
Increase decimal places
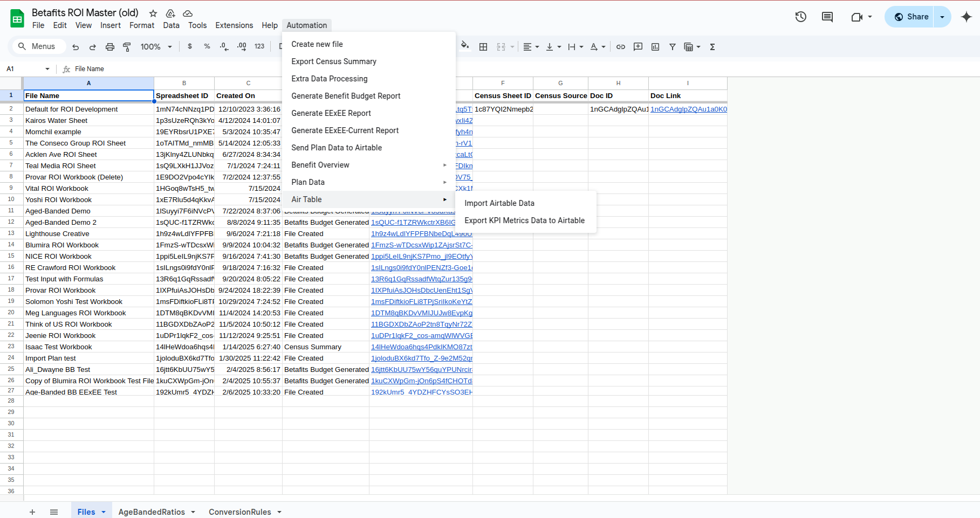242,47
